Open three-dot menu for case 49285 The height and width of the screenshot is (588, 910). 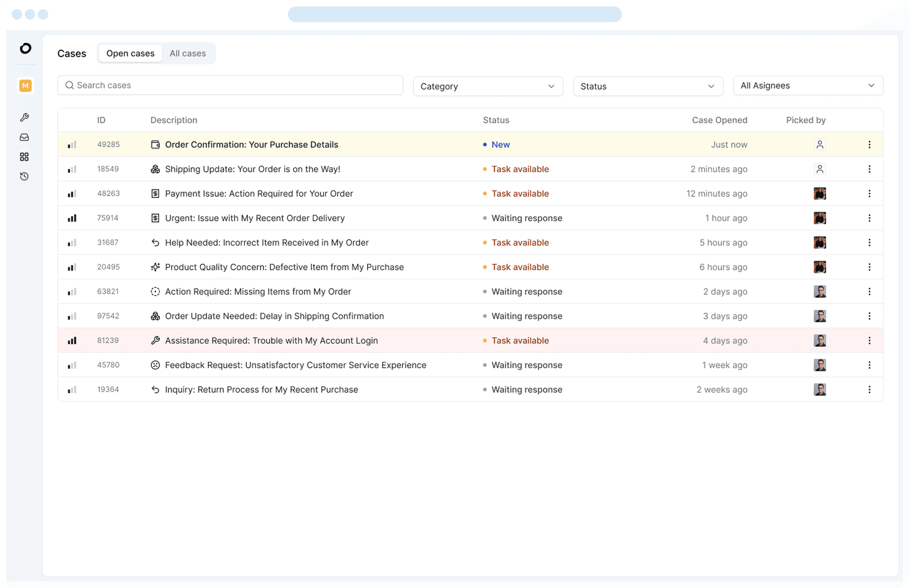tap(869, 144)
